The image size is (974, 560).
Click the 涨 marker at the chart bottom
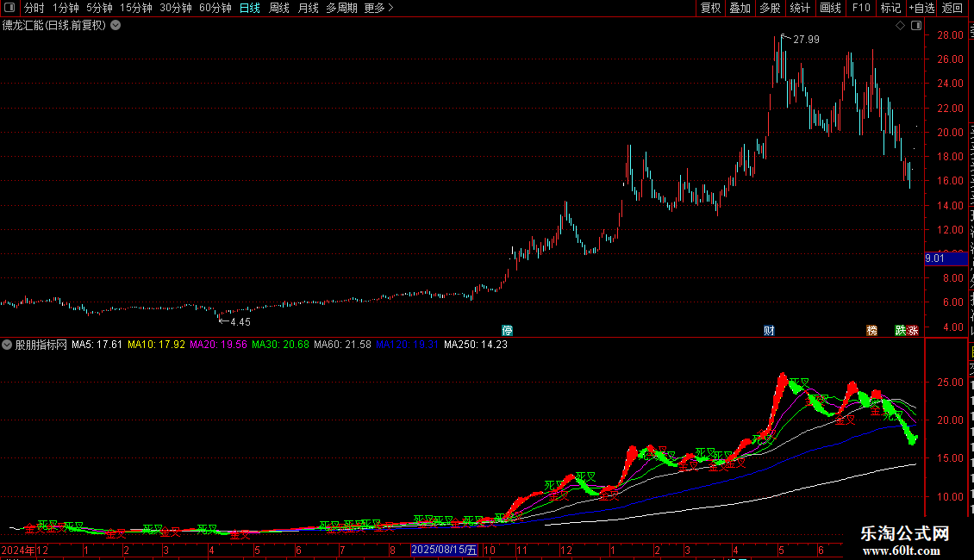(x=913, y=330)
